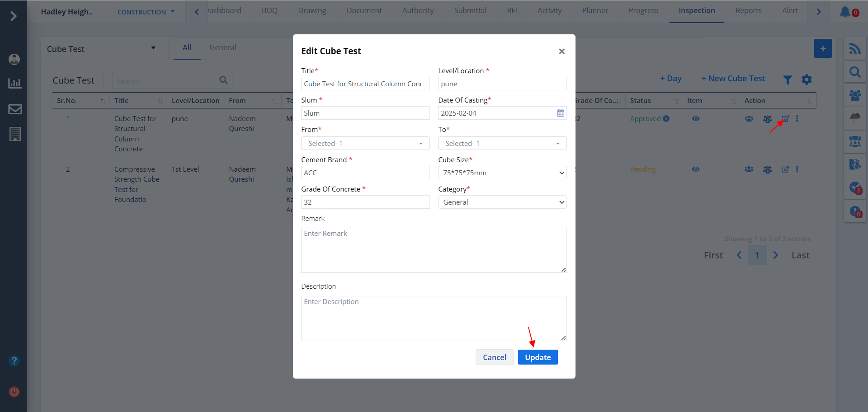
Task: Click the edit icon for row 2
Action: [x=785, y=169]
